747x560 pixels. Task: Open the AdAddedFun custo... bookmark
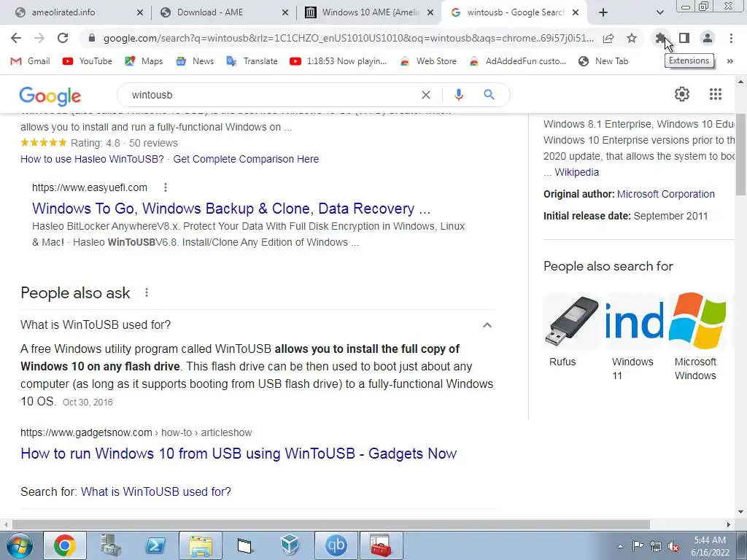(x=517, y=61)
